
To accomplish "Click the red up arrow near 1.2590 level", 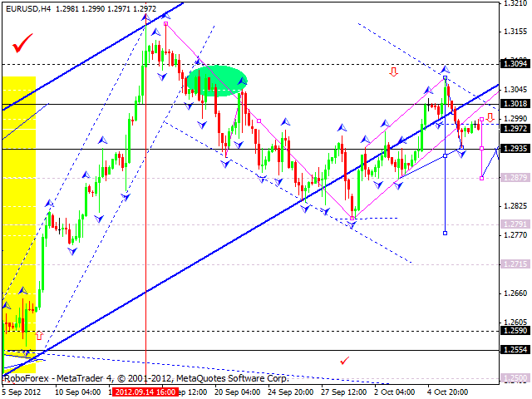I will point(38,335).
